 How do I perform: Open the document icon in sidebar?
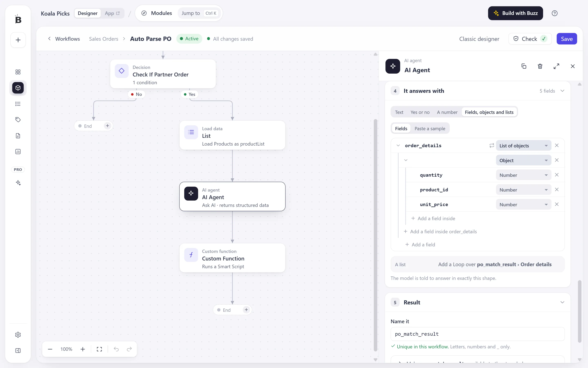point(18,136)
